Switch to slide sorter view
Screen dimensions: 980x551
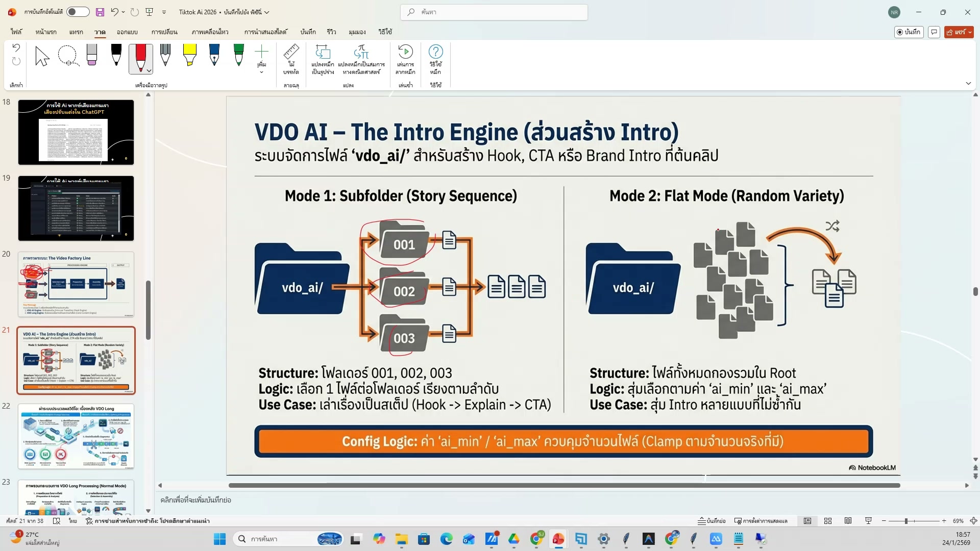pos(828,521)
